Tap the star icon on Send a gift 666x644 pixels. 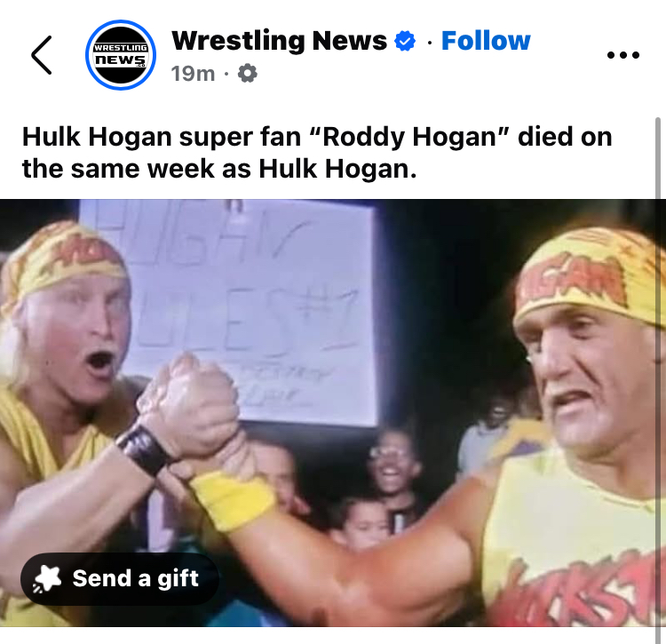48,578
